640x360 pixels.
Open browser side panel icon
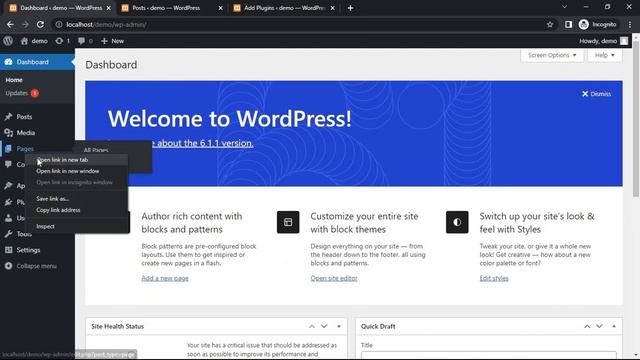coord(568,24)
